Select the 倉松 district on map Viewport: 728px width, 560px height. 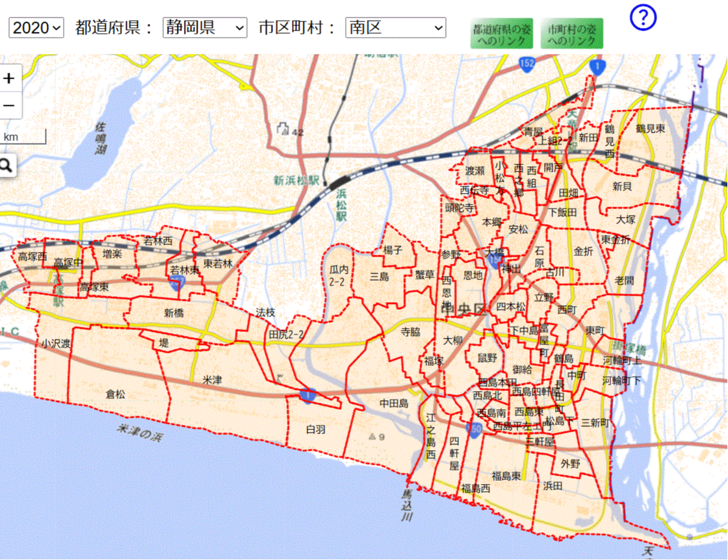pos(115,394)
